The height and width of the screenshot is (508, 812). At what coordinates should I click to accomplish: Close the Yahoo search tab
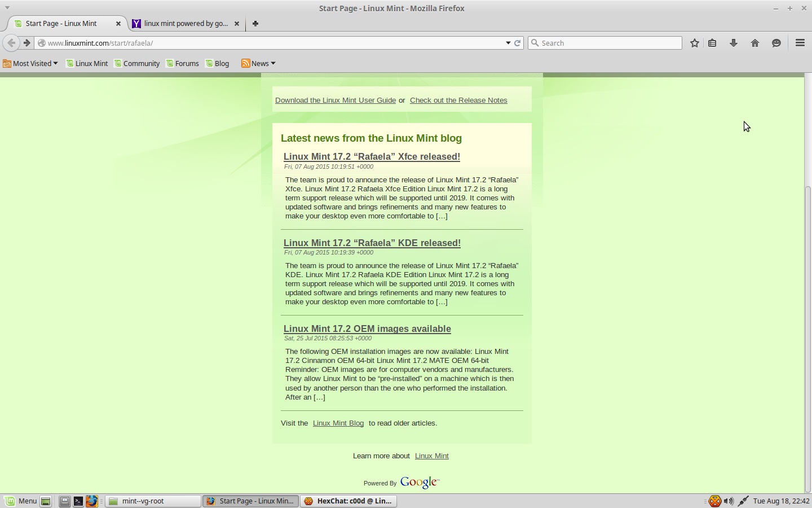237,24
